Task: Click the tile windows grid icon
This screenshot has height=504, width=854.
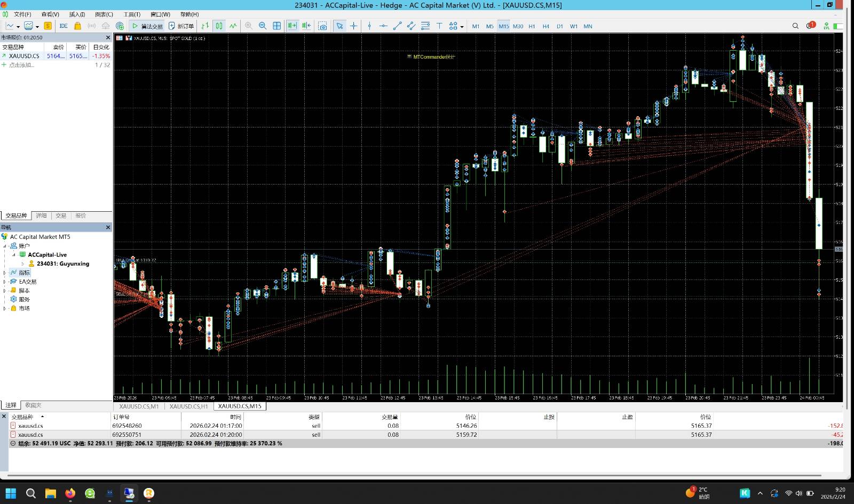Action: point(277,26)
